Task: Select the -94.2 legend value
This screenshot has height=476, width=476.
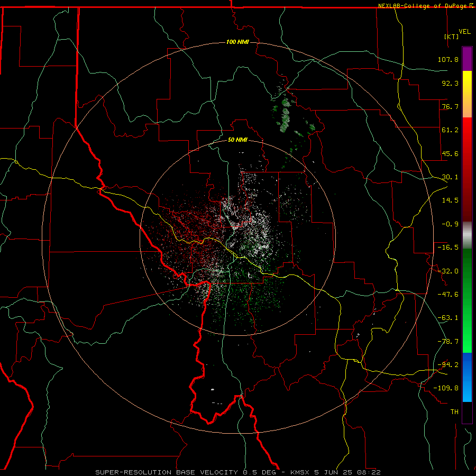Action: [x=448, y=364]
